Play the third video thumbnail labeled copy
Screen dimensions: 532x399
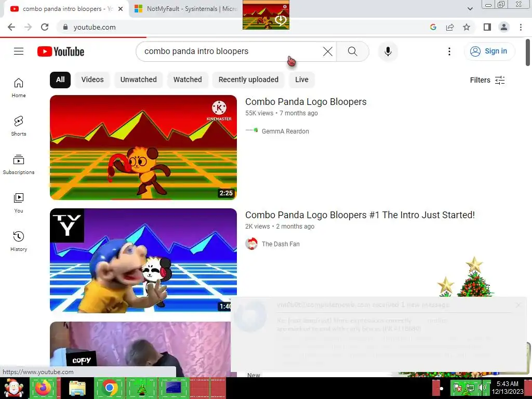point(140,349)
